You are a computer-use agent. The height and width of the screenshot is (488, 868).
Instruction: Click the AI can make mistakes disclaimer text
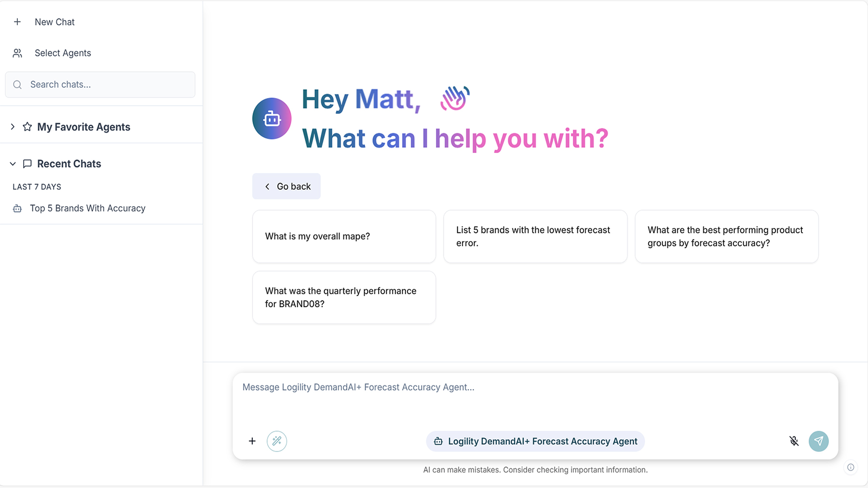click(x=535, y=470)
